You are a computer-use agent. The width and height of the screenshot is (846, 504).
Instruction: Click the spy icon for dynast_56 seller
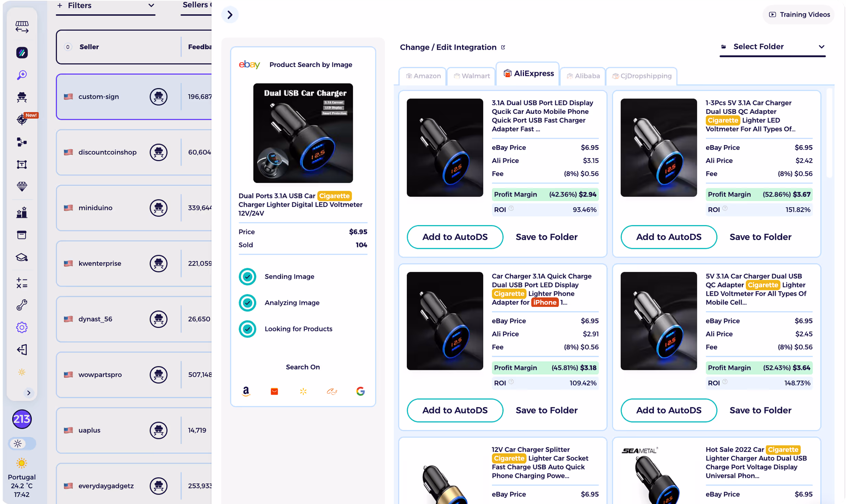coord(158,319)
